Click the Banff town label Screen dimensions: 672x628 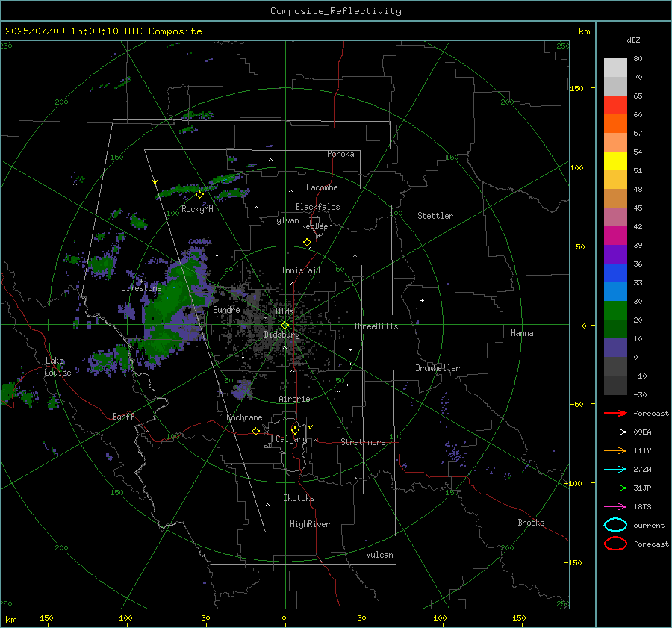click(123, 416)
